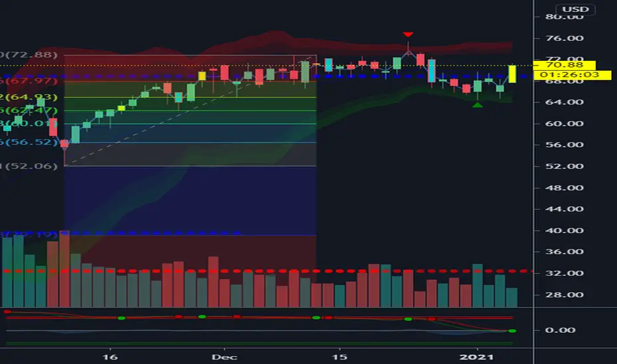
Task: Click the 16 date label on time axis
Action: [110, 357]
